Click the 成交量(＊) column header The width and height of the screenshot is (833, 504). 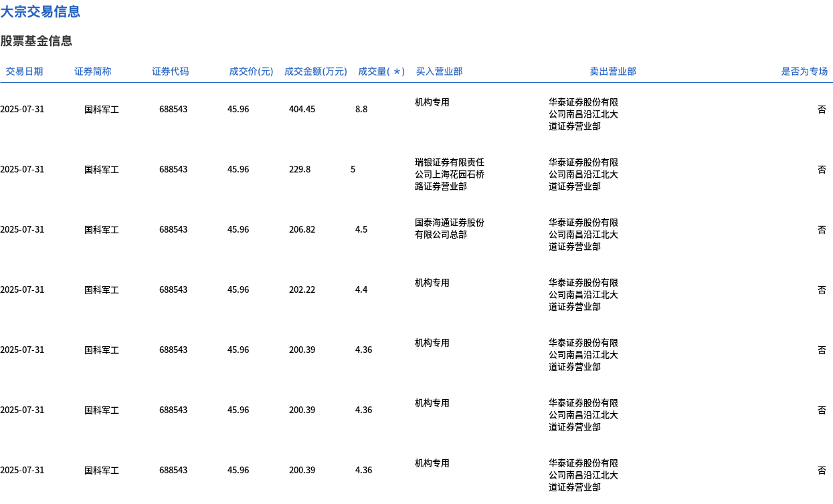[x=381, y=72]
